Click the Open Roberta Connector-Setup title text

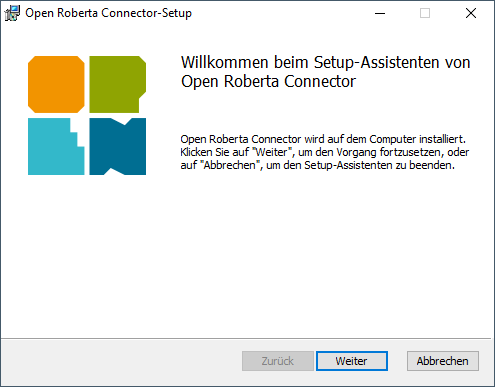point(108,13)
